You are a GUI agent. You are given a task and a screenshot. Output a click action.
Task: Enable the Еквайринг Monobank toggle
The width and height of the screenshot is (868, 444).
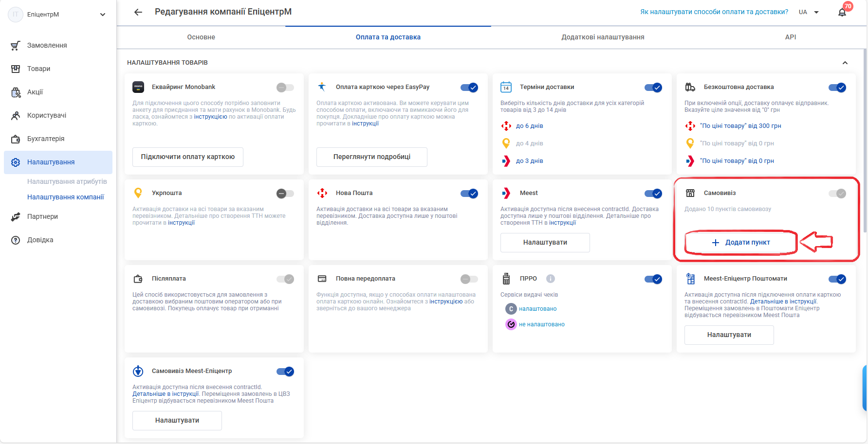pyautogui.click(x=285, y=88)
